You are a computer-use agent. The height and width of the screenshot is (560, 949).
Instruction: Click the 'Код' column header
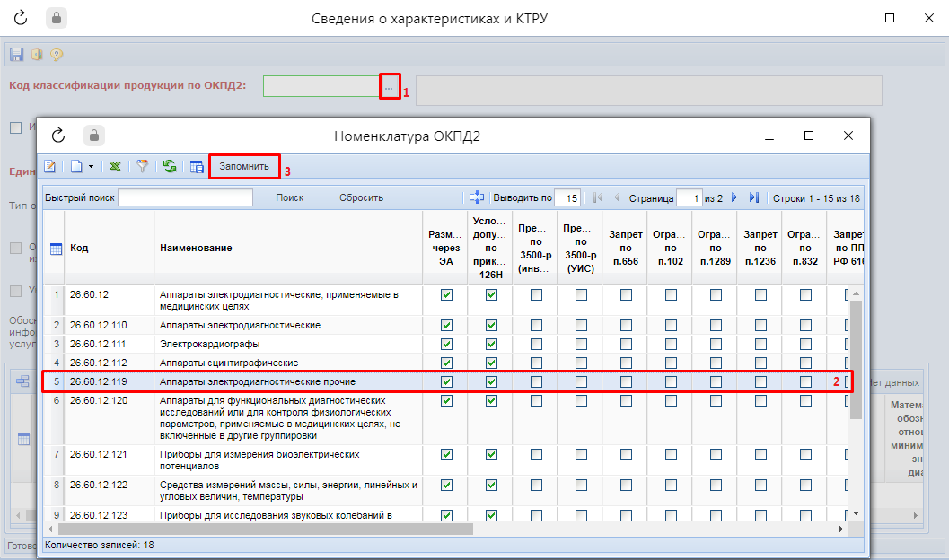pos(79,248)
